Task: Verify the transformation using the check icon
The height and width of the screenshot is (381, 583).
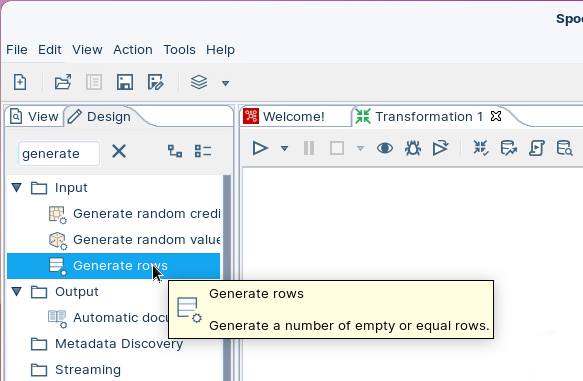Action: [481, 148]
